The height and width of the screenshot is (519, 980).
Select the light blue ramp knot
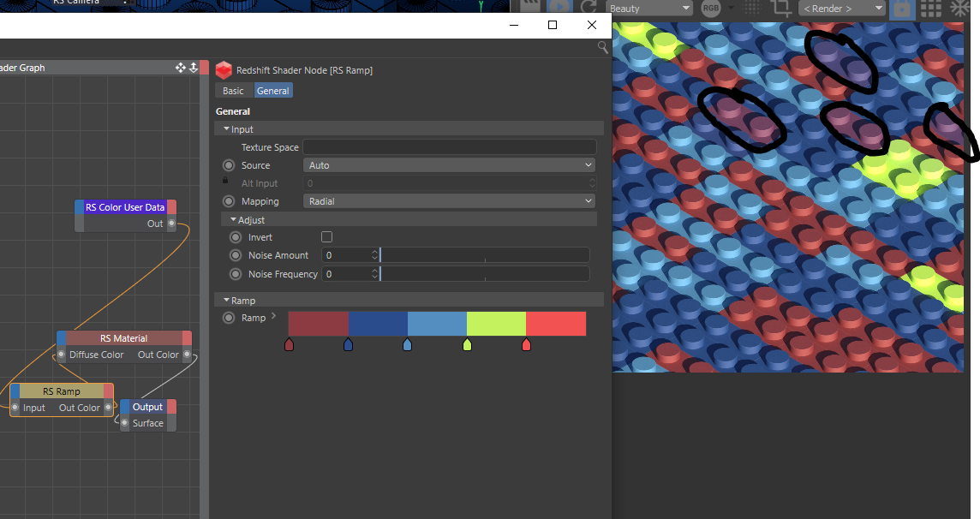pyautogui.click(x=408, y=345)
